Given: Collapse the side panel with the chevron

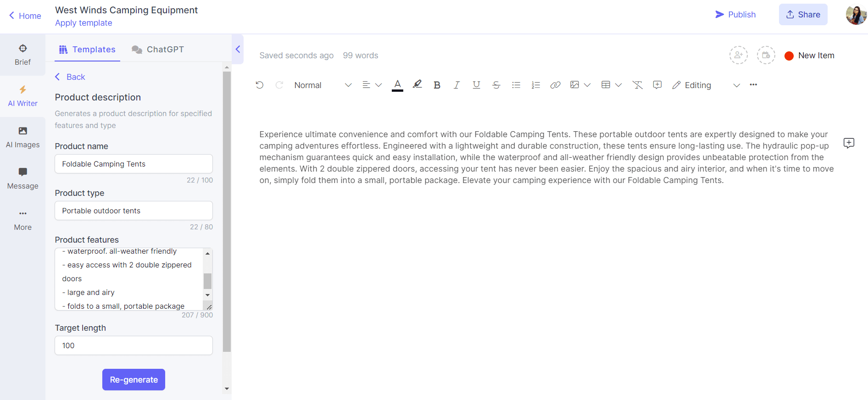Looking at the screenshot, I should click(238, 49).
